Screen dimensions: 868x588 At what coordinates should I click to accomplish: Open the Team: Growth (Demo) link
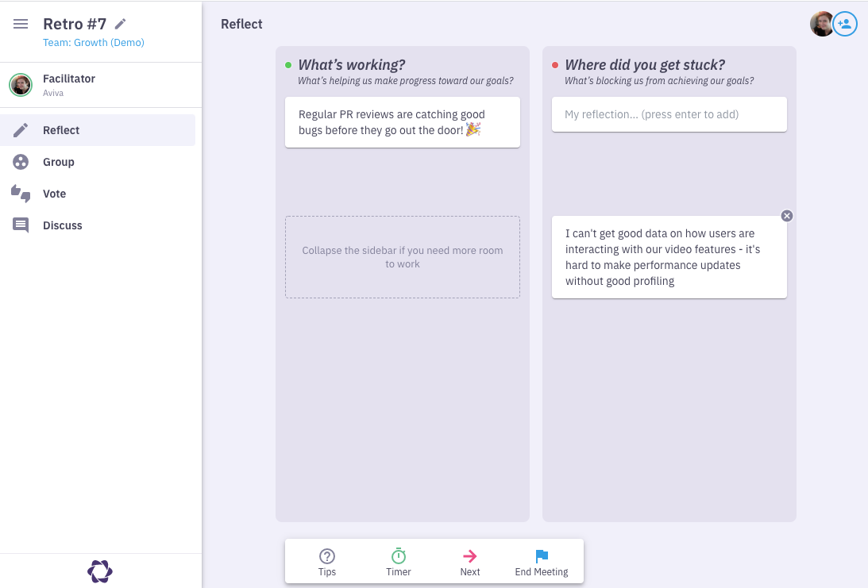[x=94, y=43]
